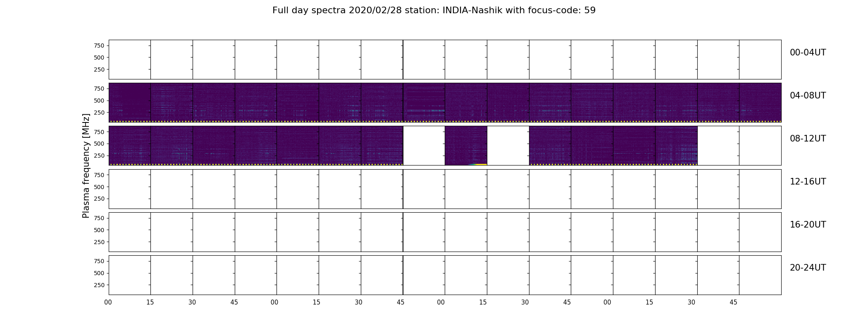Screen dimensions: 868x331
Task: Click the 750 tick in the 12-16UT row
Action: [x=99, y=175]
